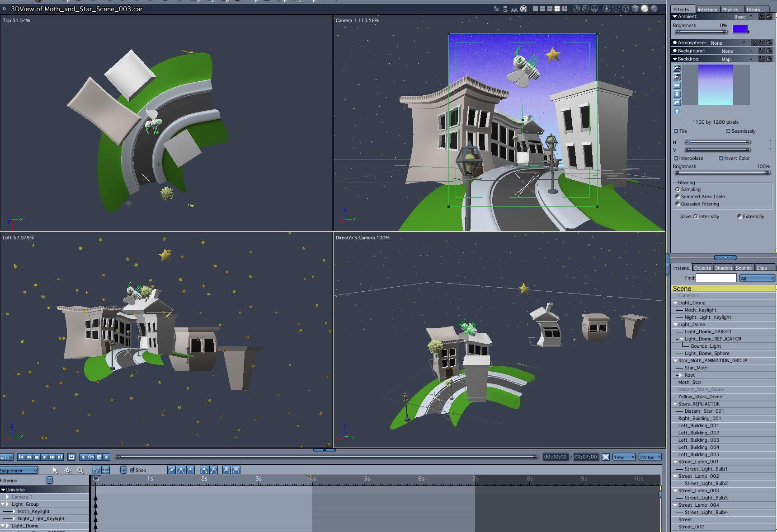Toggle the Snap checkbox in sequencer

pos(132,470)
